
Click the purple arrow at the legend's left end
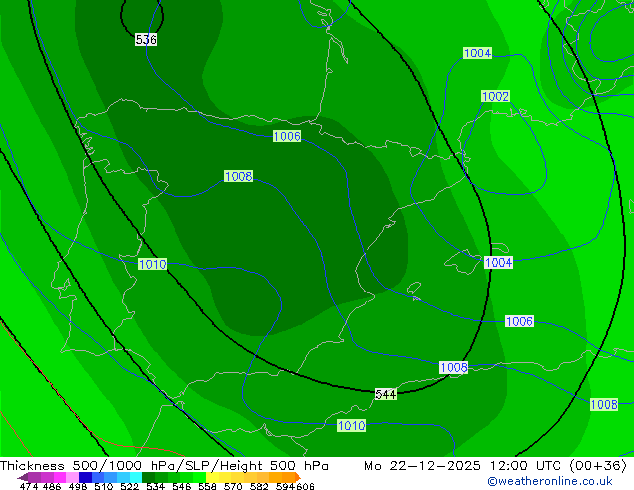23,477
